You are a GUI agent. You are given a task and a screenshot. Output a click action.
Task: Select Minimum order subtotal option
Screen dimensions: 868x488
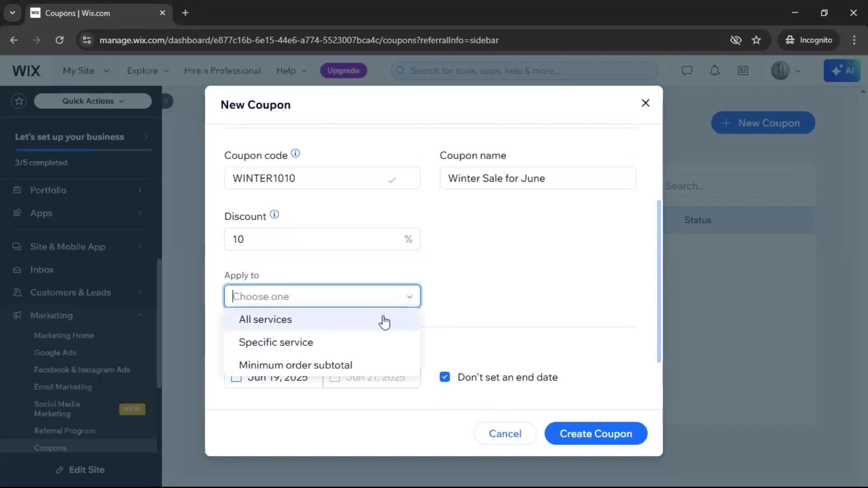pyautogui.click(x=322, y=365)
